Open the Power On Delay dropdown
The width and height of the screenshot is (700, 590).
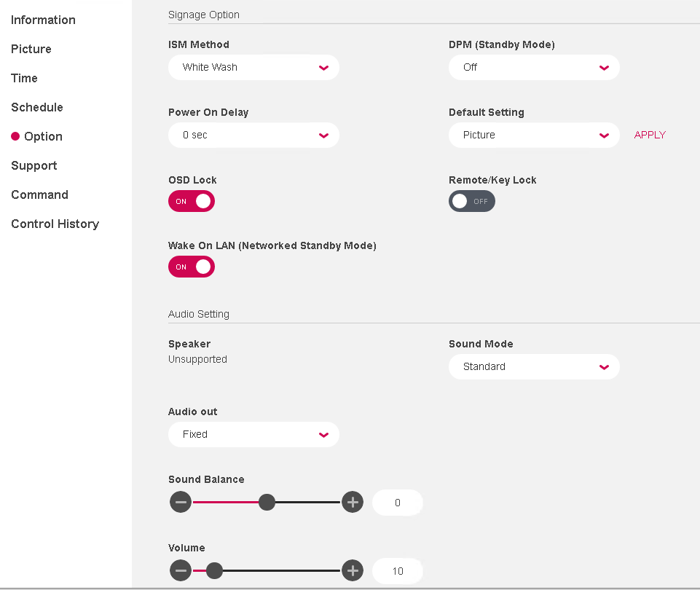(253, 135)
